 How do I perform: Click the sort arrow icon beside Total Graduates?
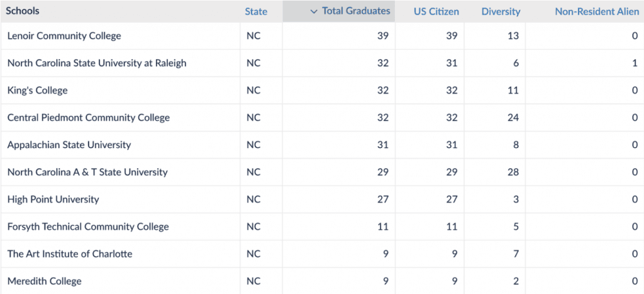314,11
